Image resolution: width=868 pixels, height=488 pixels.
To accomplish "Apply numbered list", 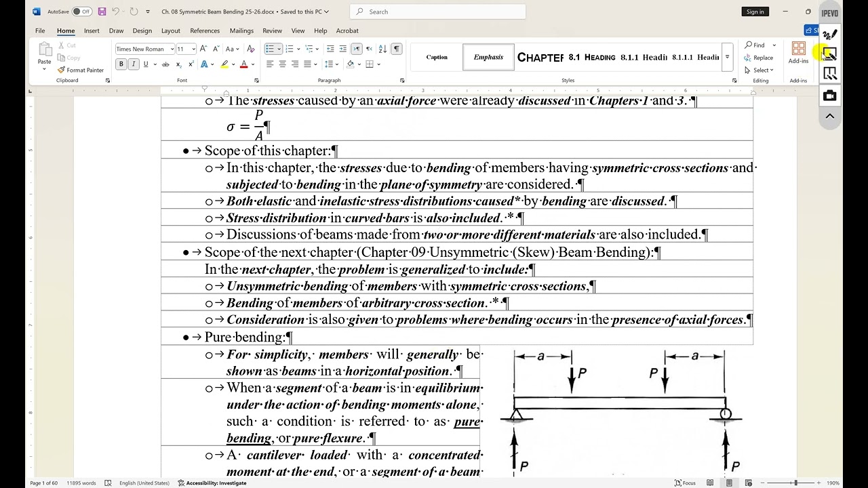I will coord(290,49).
